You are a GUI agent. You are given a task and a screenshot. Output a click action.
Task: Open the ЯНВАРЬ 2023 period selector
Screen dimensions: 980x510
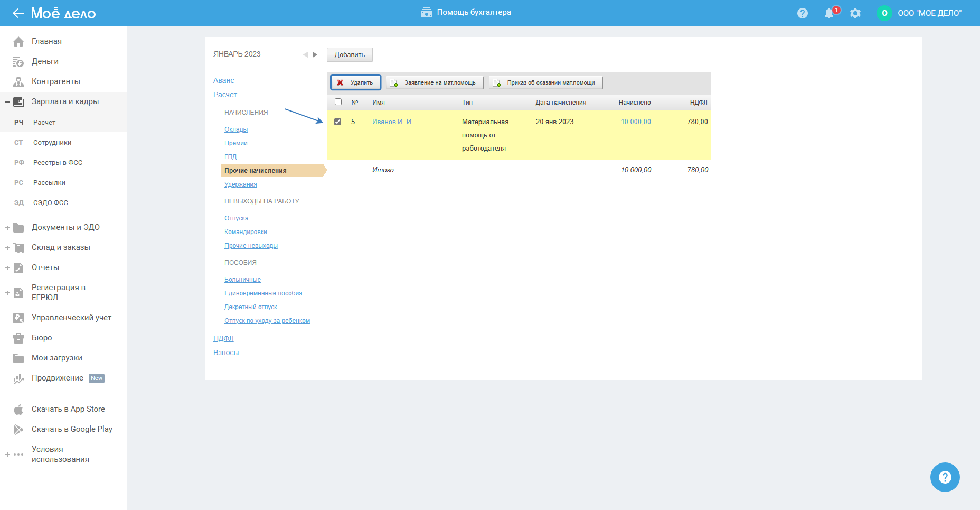click(x=237, y=54)
